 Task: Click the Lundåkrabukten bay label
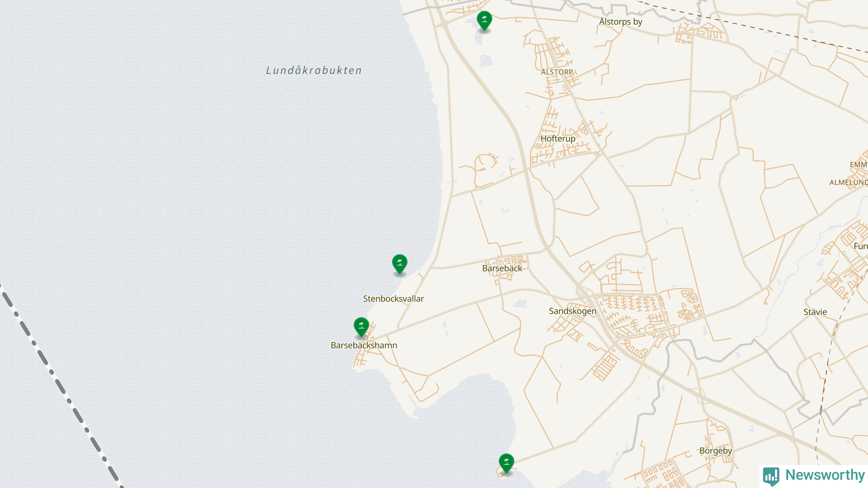(x=314, y=70)
